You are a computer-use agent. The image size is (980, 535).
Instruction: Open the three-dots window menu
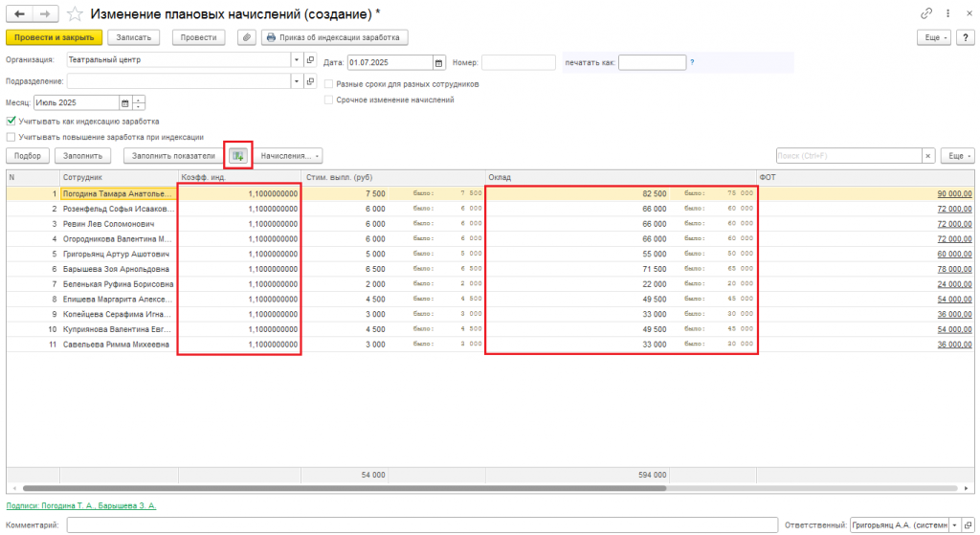(x=948, y=13)
